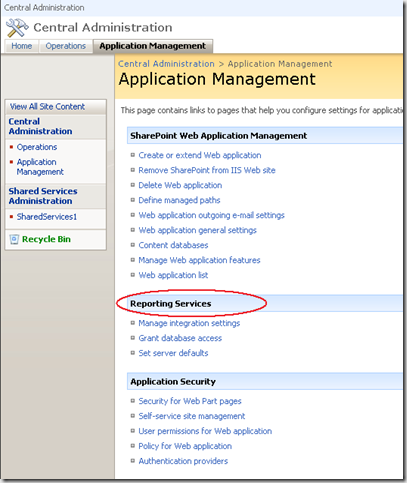
Task: Click the Central Administration site title
Action: point(103,27)
